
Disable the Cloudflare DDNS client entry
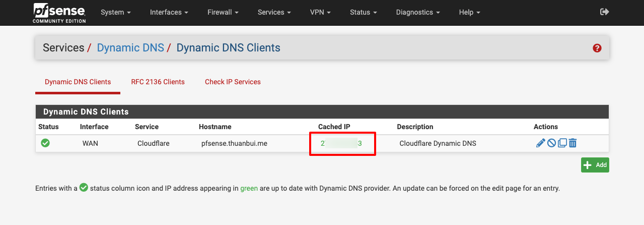(551, 143)
